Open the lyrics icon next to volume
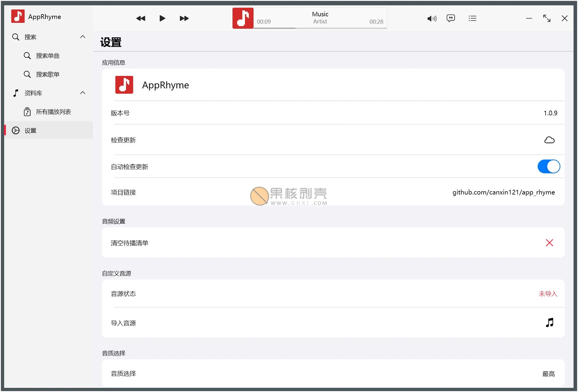 (450, 18)
